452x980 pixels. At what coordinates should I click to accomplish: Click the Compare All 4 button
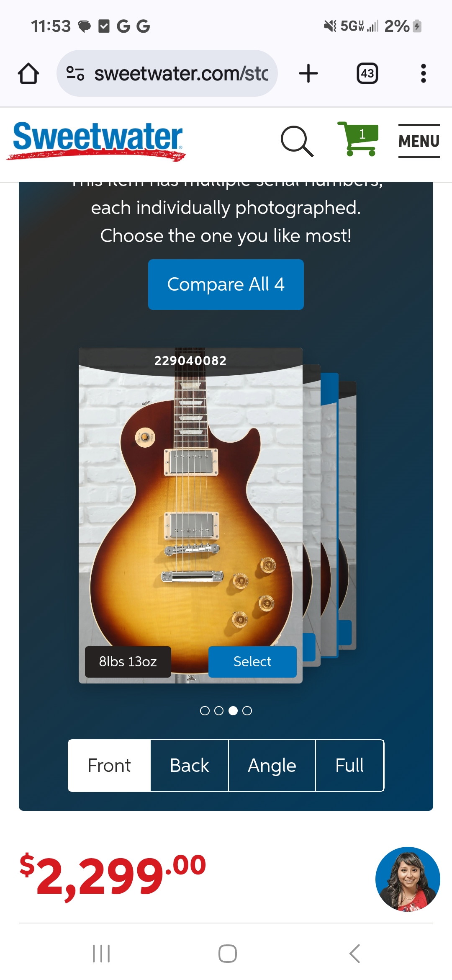[x=226, y=284]
